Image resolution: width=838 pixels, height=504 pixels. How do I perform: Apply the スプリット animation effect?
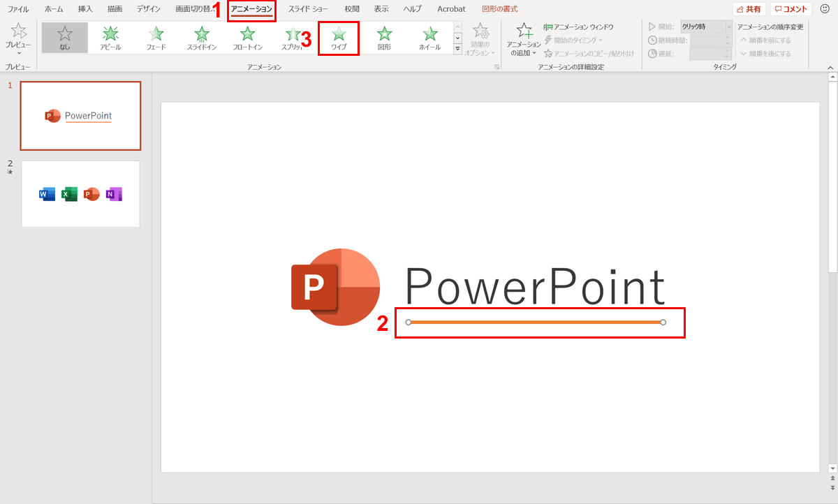293,38
